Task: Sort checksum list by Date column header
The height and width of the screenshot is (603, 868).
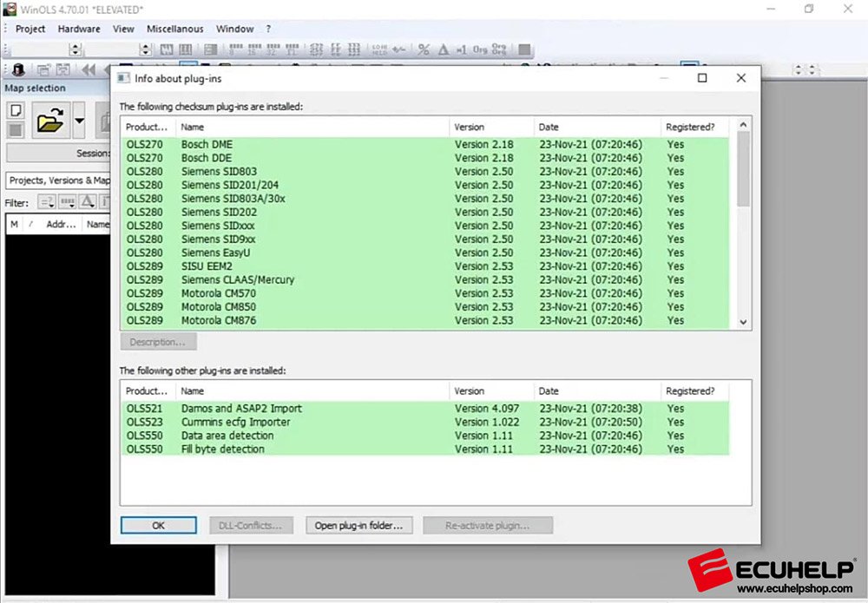Action: pyautogui.click(x=597, y=128)
